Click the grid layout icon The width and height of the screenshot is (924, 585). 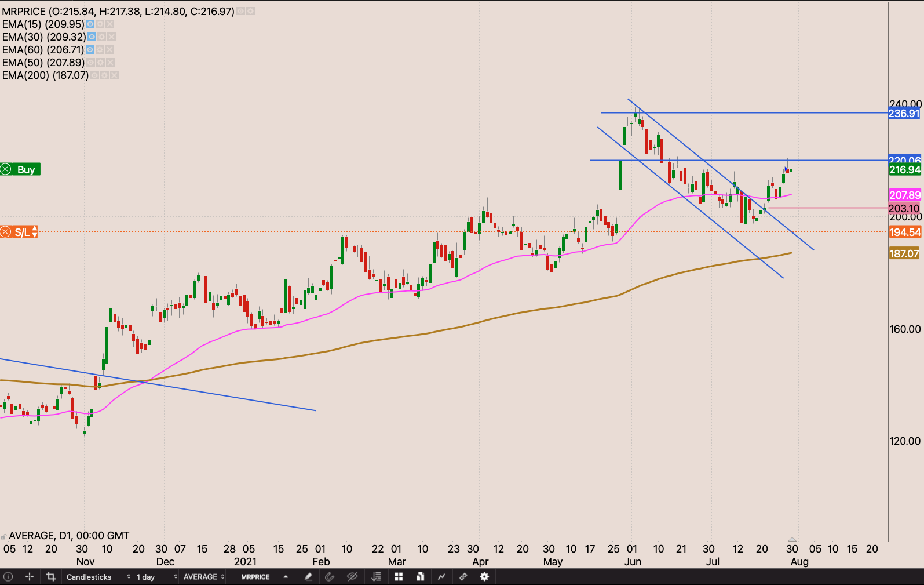click(399, 577)
